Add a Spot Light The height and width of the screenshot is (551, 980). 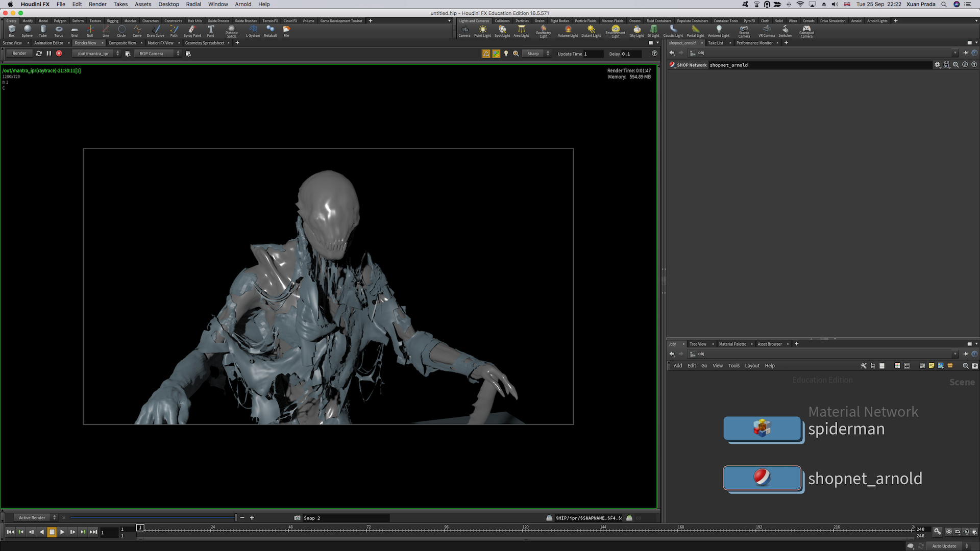[502, 31]
